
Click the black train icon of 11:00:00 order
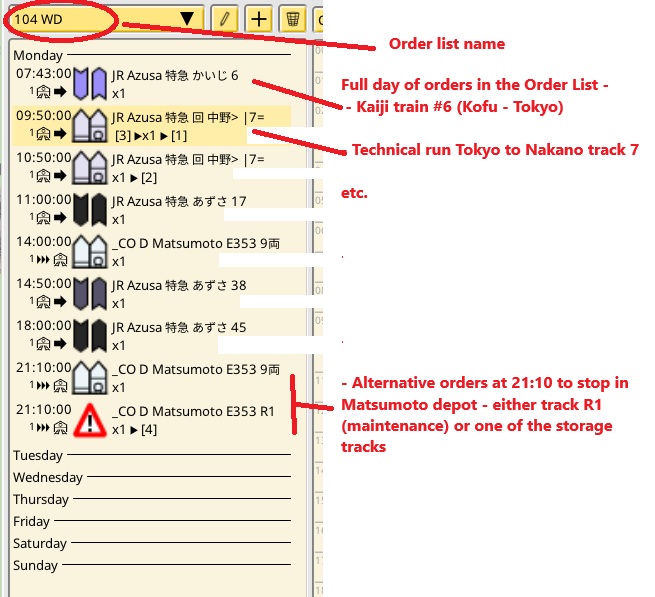pos(90,210)
